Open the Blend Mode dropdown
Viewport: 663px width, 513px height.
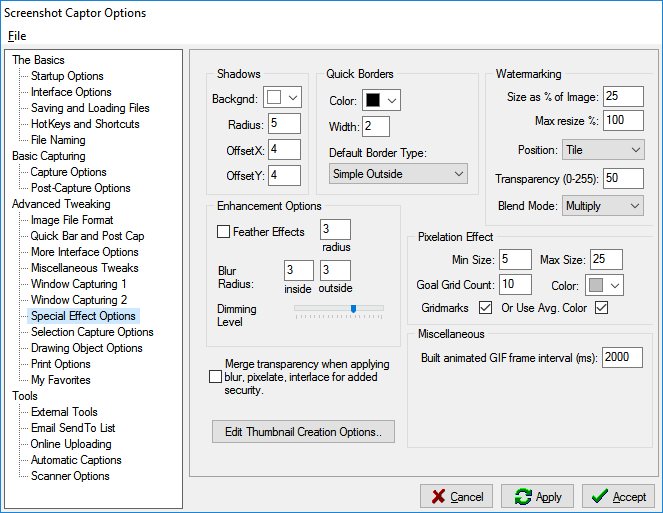tap(603, 205)
